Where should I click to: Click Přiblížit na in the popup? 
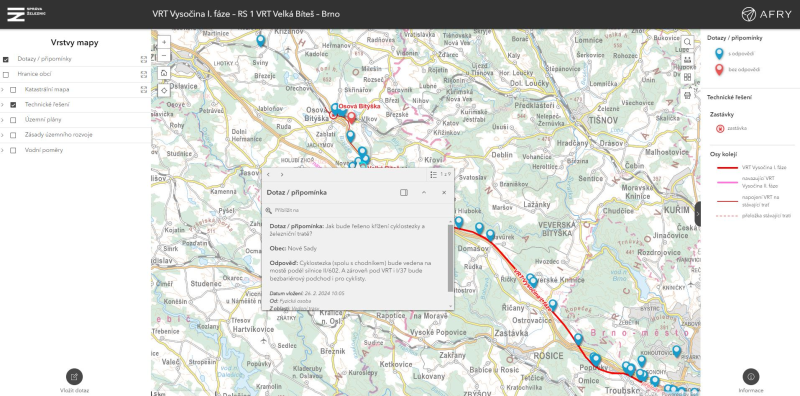[282, 210]
